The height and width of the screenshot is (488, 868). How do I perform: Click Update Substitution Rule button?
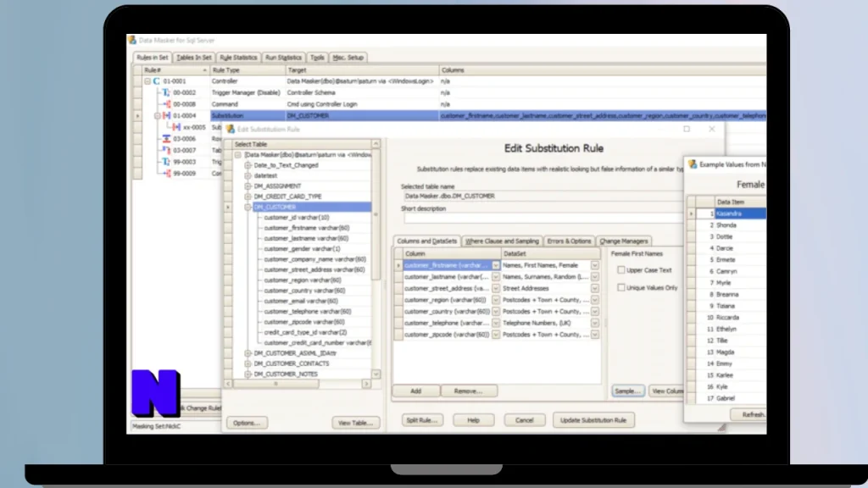pyautogui.click(x=593, y=420)
